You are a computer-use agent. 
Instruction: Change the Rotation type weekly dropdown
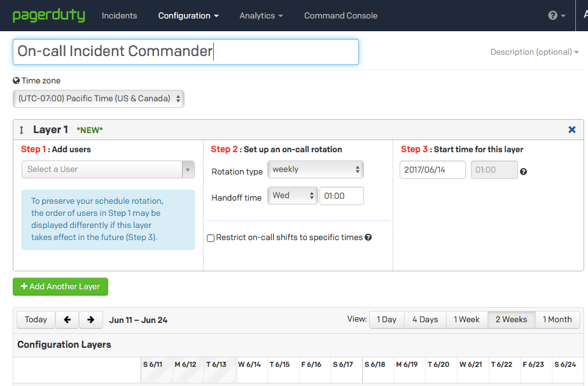point(316,169)
